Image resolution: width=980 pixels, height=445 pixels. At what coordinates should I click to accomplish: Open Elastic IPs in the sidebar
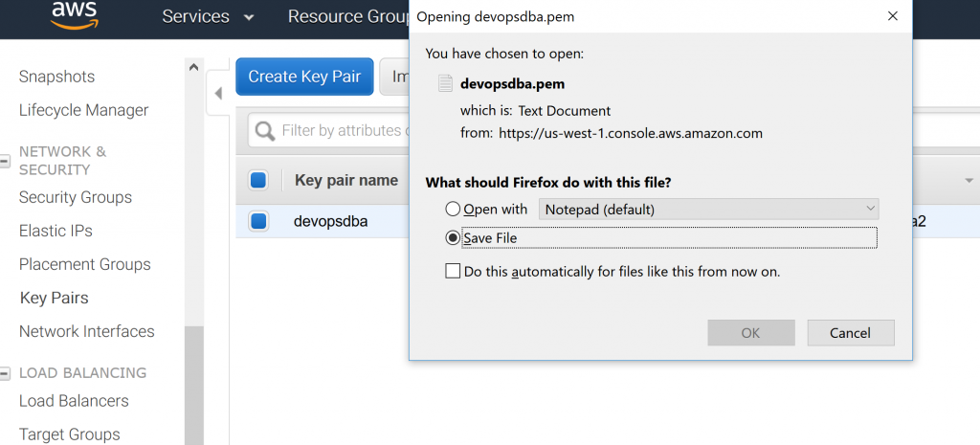56,231
